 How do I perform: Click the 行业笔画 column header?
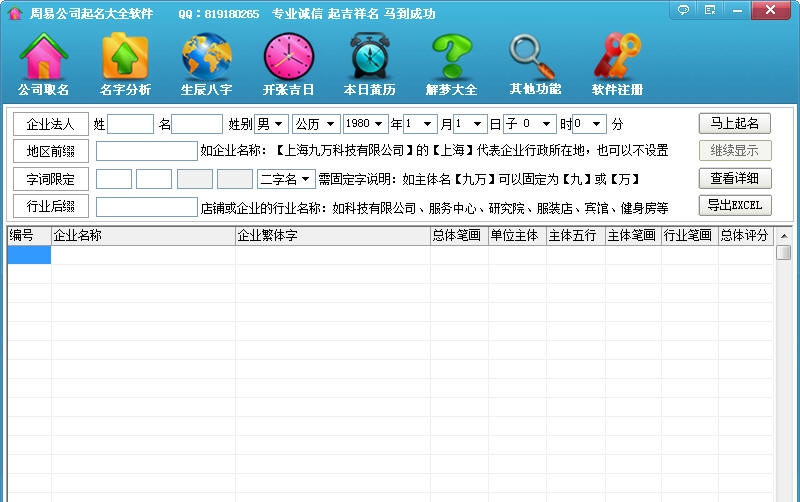(x=690, y=236)
